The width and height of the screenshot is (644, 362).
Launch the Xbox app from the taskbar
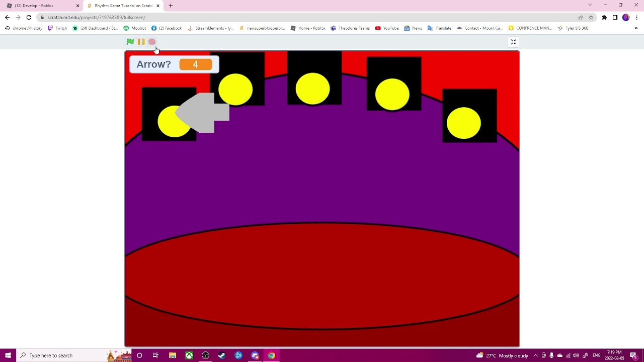pos(189,355)
